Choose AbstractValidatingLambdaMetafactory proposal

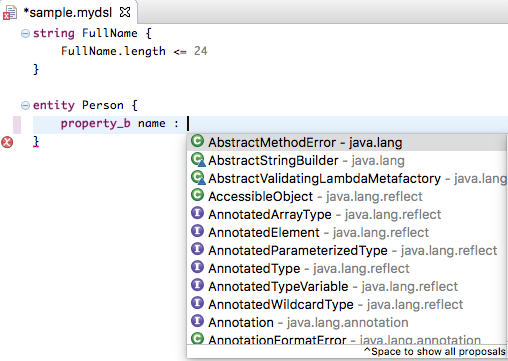point(347,178)
